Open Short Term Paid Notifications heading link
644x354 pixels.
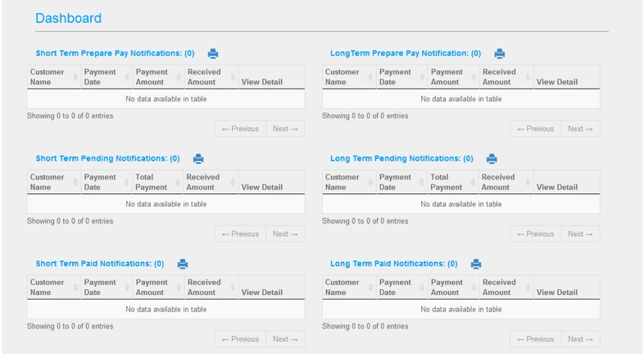100,264
